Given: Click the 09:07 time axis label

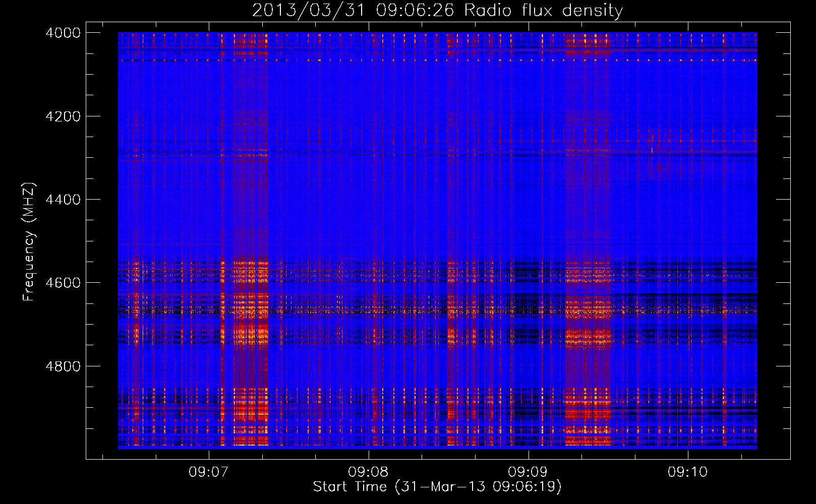Looking at the screenshot, I should pos(209,472).
